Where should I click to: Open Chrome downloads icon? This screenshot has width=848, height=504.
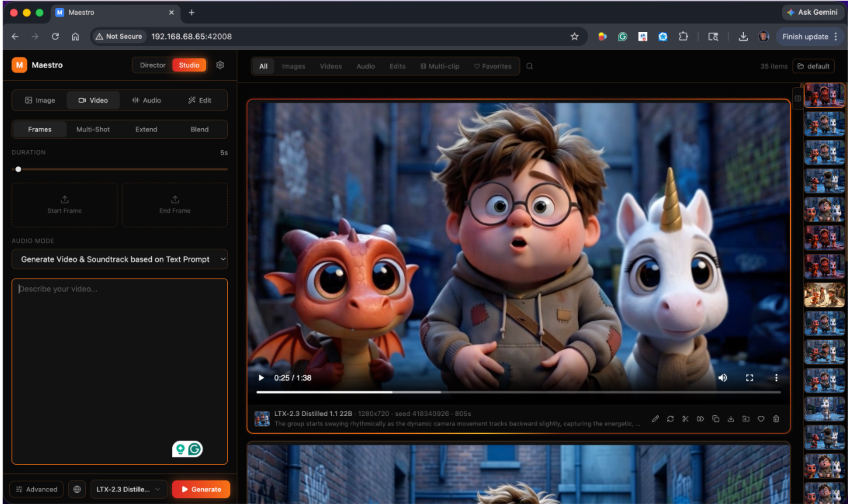pyautogui.click(x=743, y=37)
